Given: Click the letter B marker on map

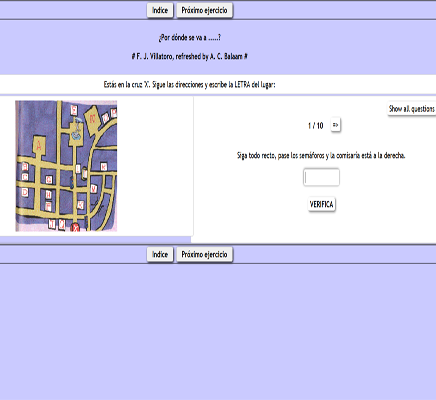Looking at the screenshot, I should pos(25,167).
